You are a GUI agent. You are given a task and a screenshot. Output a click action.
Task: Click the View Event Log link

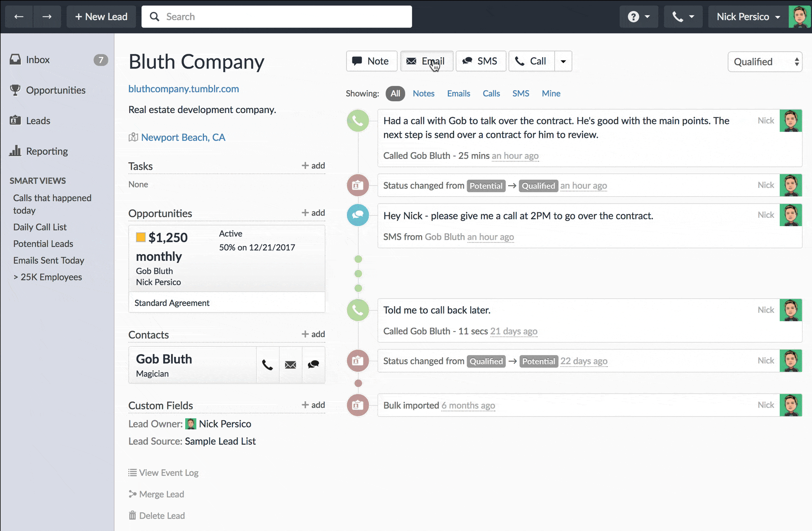[x=168, y=472]
